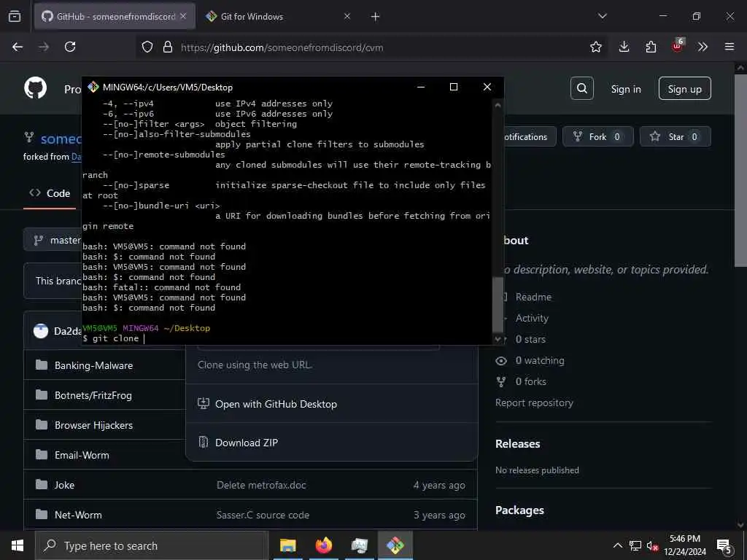The width and height of the screenshot is (747, 560).
Task: Star the repository with the Star button
Action: [675, 136]
